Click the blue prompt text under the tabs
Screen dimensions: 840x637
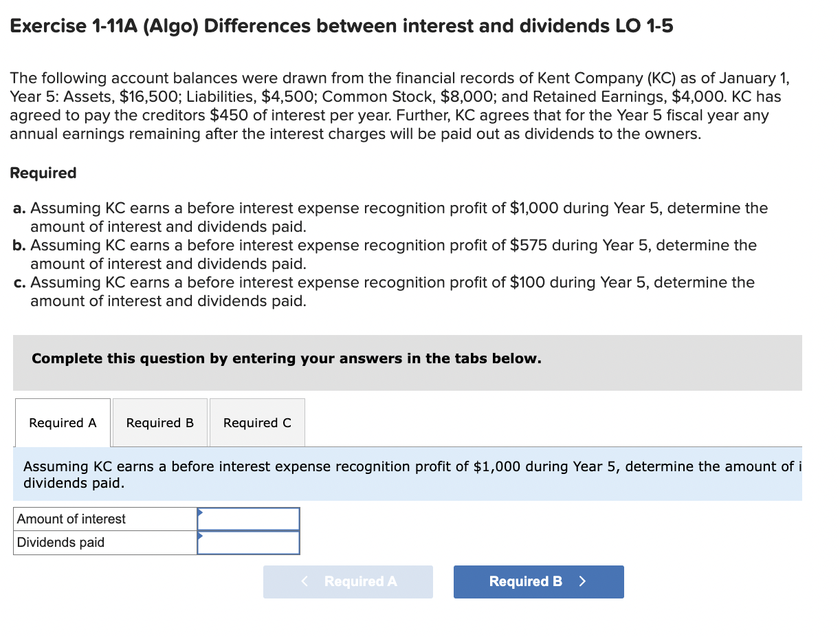point(408,475)
